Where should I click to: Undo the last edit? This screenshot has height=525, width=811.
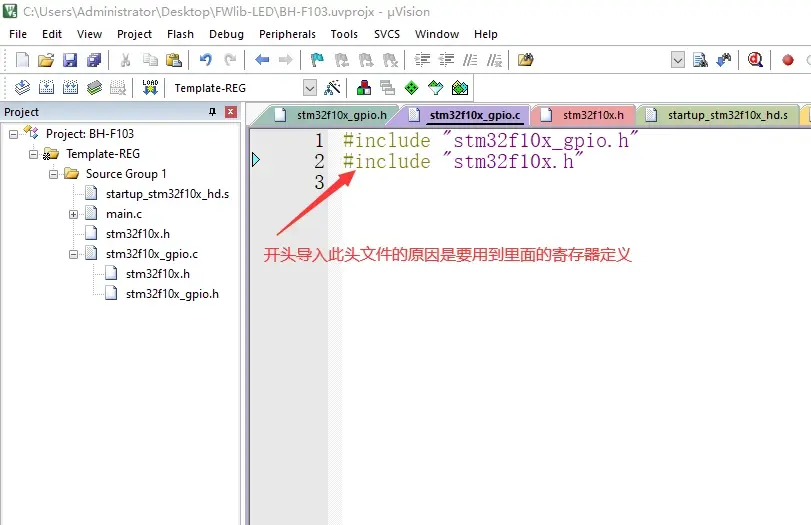(205, 60)
